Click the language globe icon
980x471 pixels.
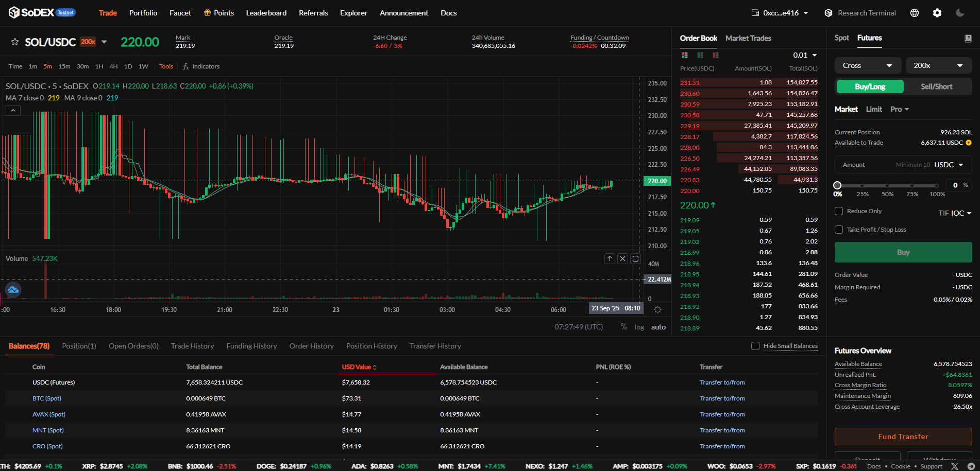tap(915, 13)
